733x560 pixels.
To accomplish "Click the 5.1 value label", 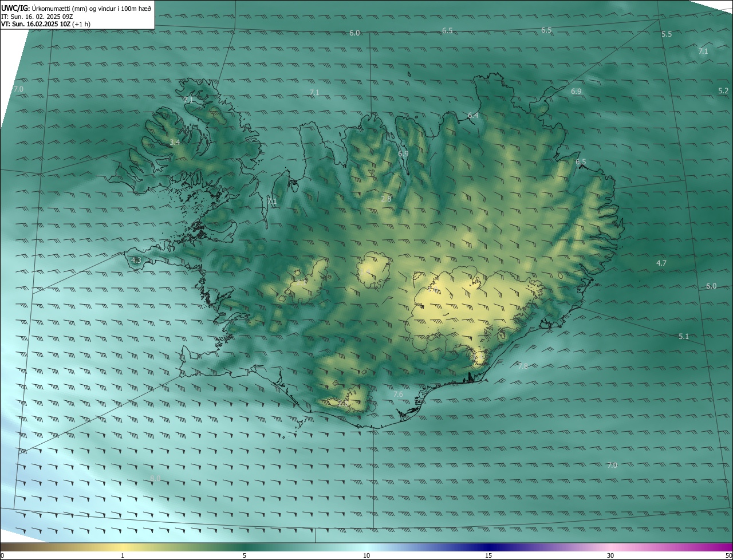I will (x=684, y=337).
